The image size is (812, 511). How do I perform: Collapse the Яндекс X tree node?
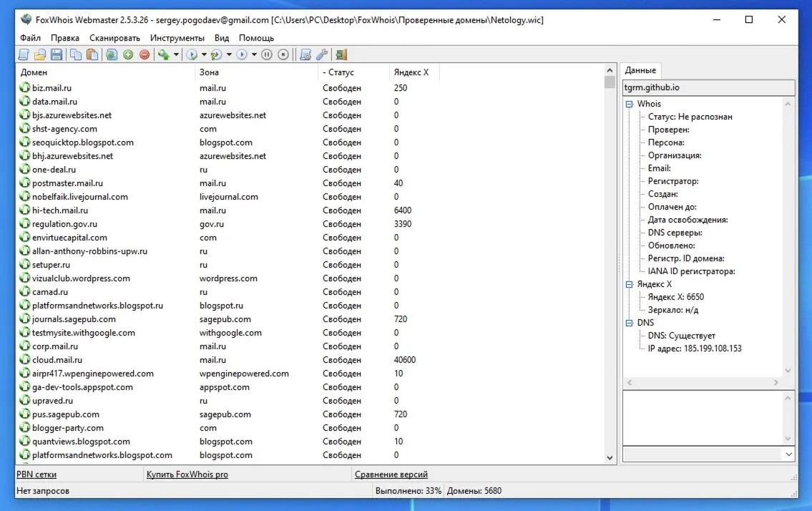pyautogui.click(x=630, y=284)
